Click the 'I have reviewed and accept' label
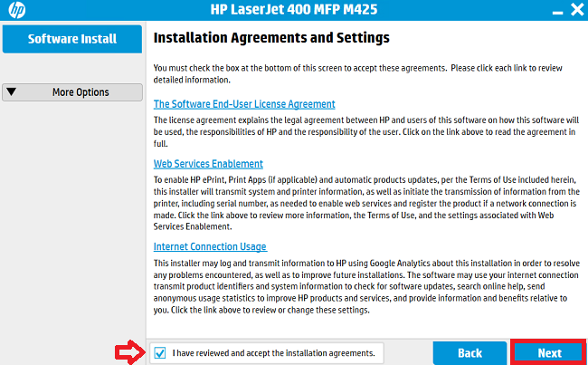Image resolution: width=588 pixels, height=365 pixels. [x=273, y=353]
